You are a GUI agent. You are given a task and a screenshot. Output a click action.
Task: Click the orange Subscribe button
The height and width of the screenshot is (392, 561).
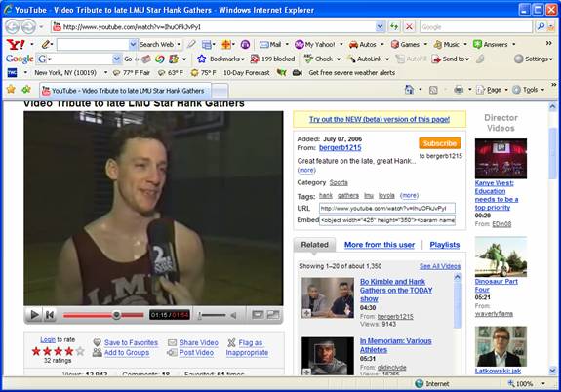point(440,143)
